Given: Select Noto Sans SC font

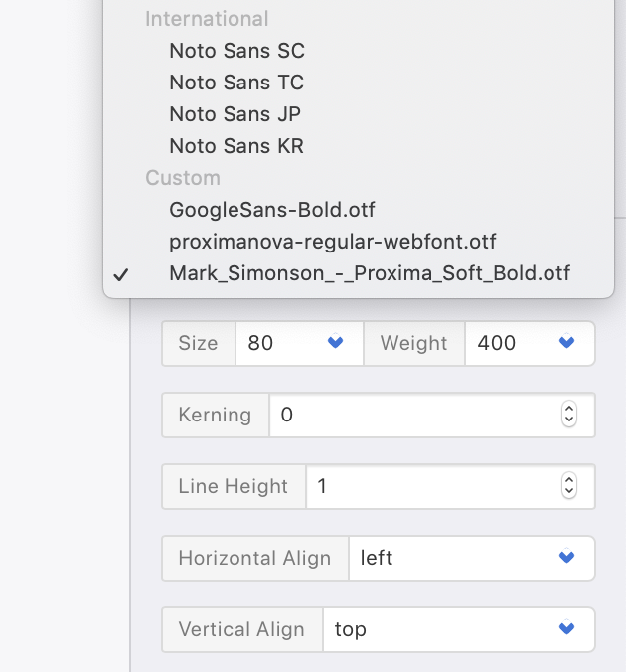Looking at the screenshot, I should (x=236, y=51).
